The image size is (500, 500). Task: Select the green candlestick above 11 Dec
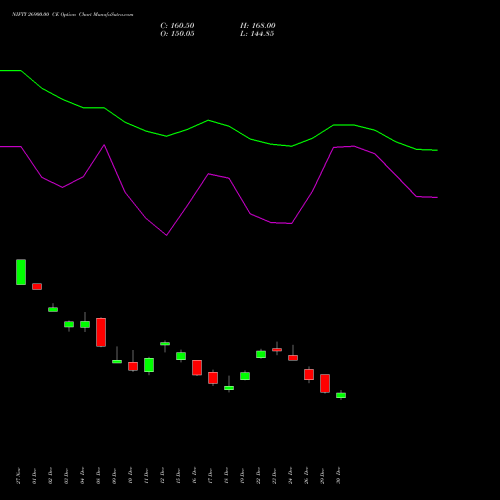click(x=149, y=365)
